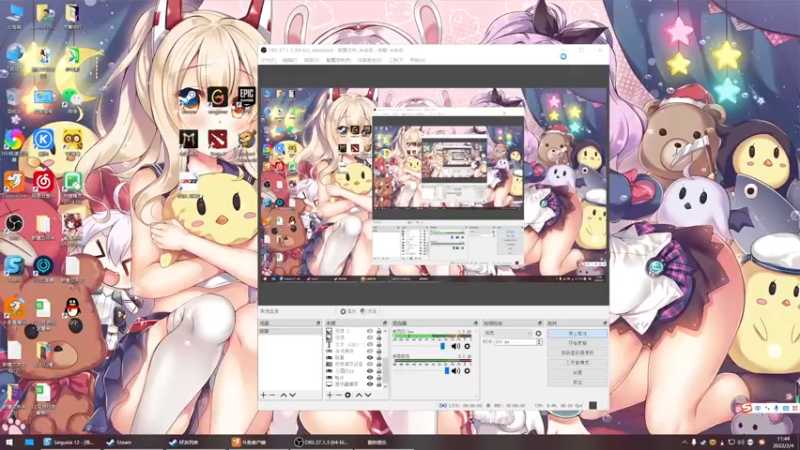This screenshot has height=450, width=800.
Task: Click Start Virtual Camera button
Action: 577,353
